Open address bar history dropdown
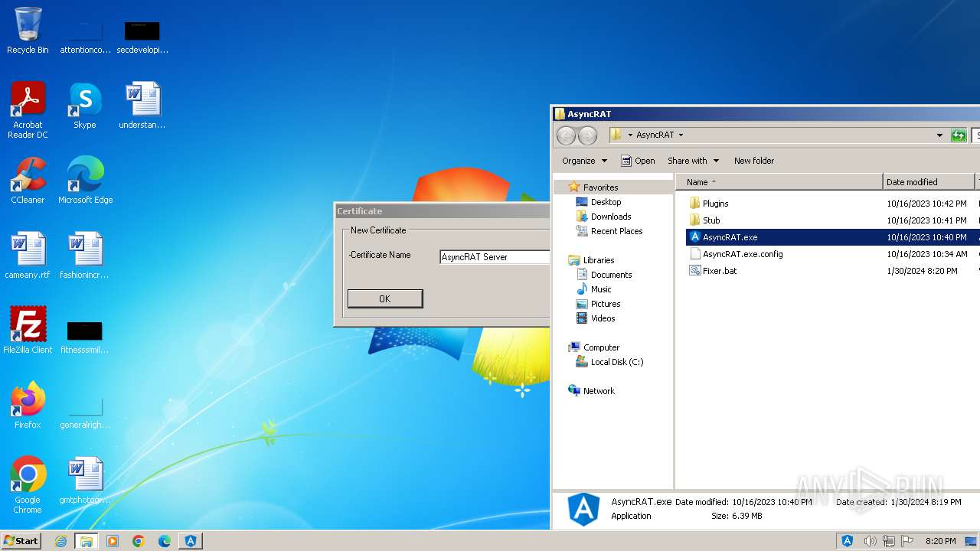This screenshot has height=551, width=980. coord(939,135)
